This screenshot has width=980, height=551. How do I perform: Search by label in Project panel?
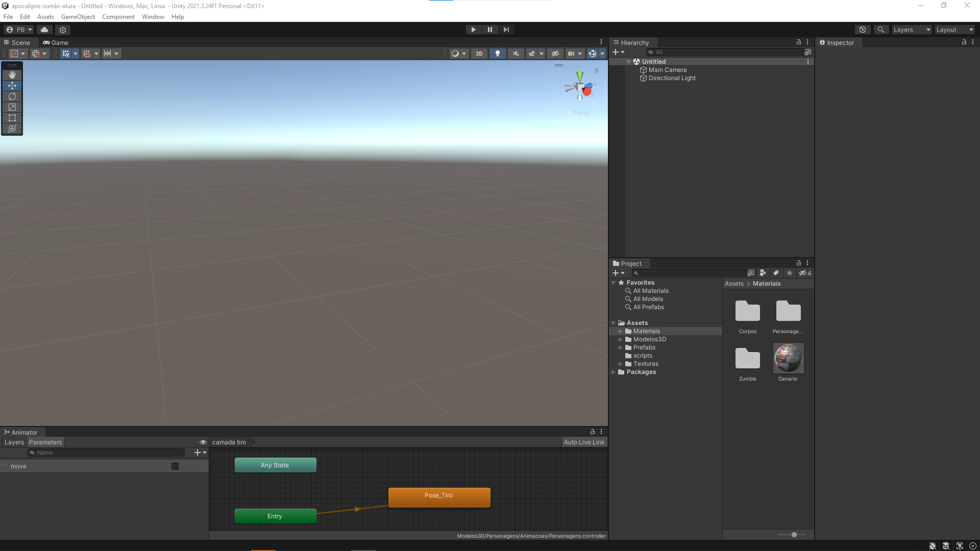776,273
